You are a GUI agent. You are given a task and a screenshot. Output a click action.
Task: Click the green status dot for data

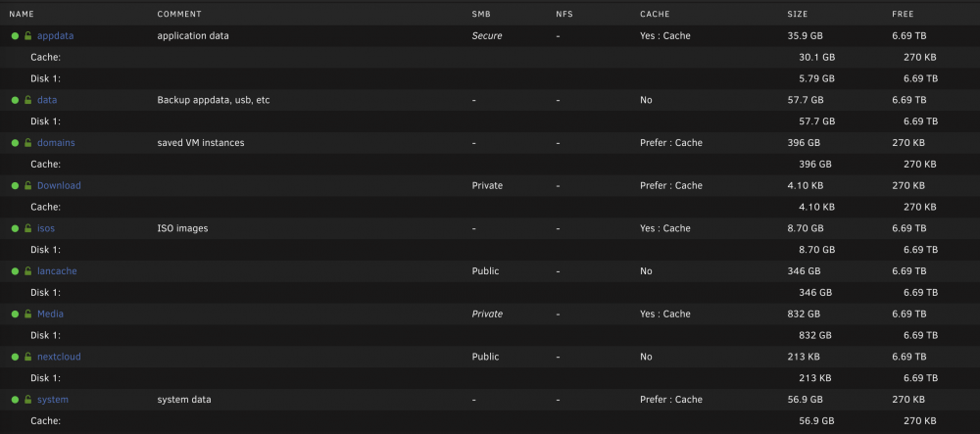pos(15,100)
